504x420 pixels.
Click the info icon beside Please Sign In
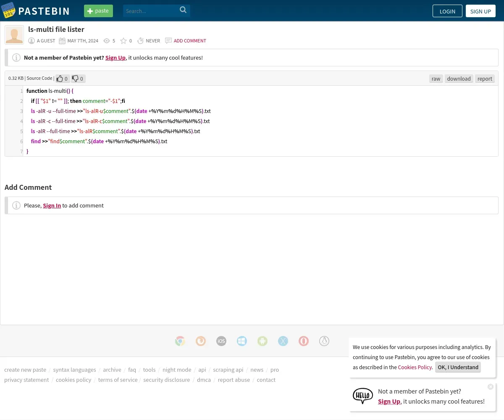16,205
